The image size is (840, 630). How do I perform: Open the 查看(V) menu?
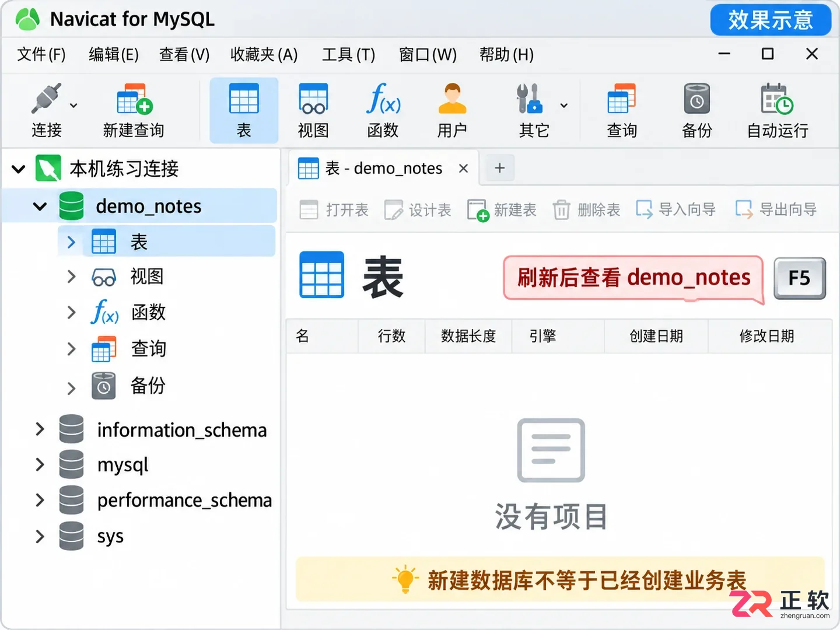184,54
